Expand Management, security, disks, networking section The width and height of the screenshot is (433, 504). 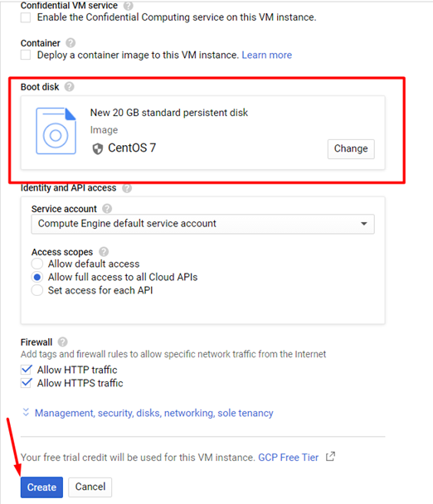click(153, 413)
